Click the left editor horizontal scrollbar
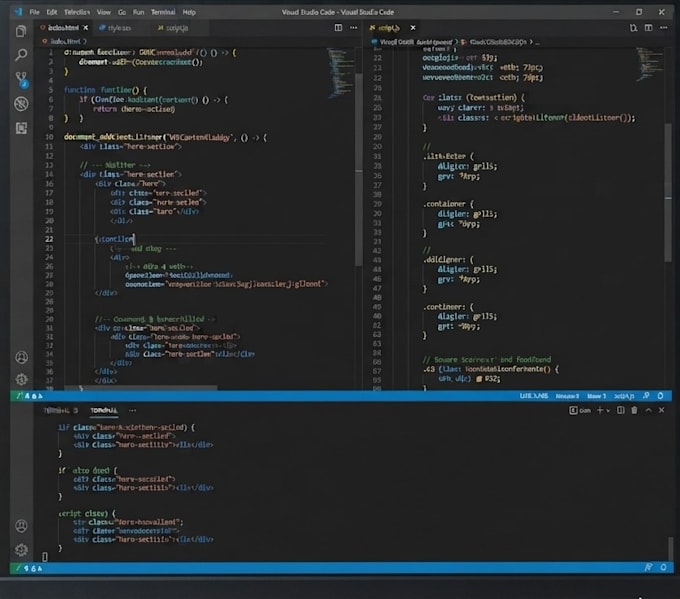Viewport: 680px width, 599px height. pyautogui.click(x=141, y=387)
